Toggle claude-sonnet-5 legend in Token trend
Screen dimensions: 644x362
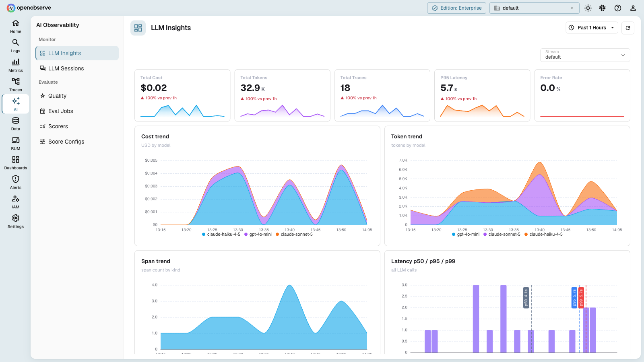tap(502, 234)
